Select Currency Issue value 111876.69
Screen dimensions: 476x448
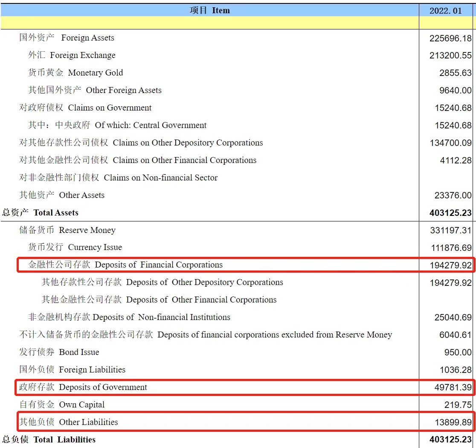pos(451,248)
